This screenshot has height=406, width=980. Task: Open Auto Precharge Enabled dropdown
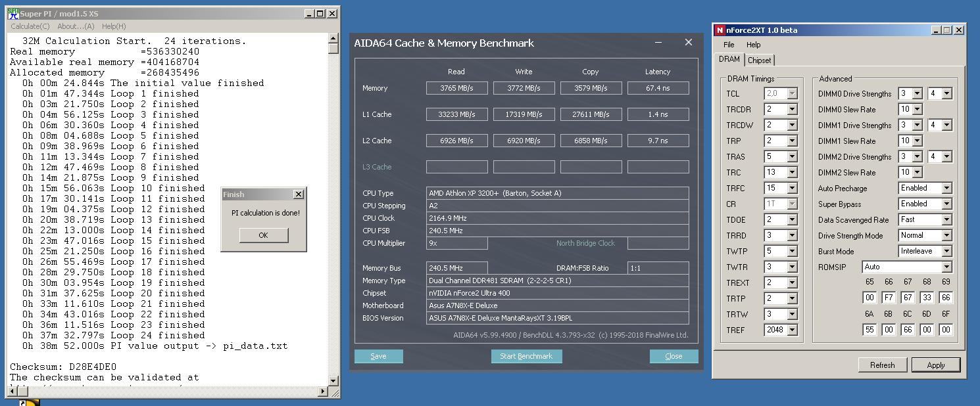point(946,189)
